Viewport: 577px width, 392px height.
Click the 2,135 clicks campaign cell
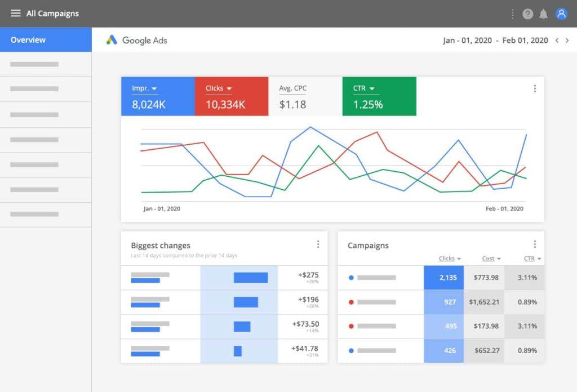click(443, 278)
